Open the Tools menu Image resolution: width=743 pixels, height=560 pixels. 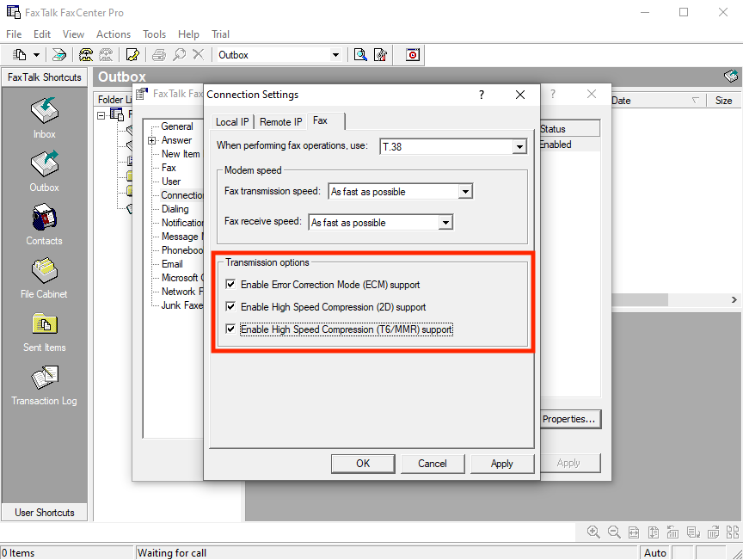tap(154, 34)
